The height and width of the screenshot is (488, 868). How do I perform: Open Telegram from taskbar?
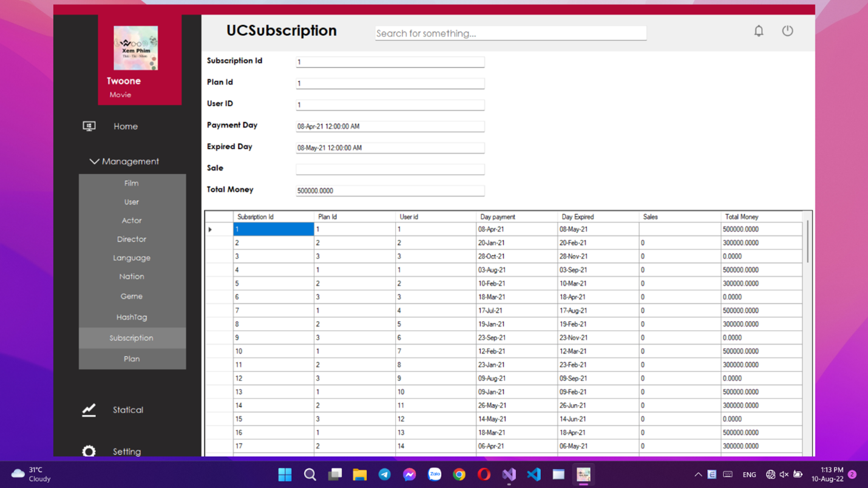384,475
